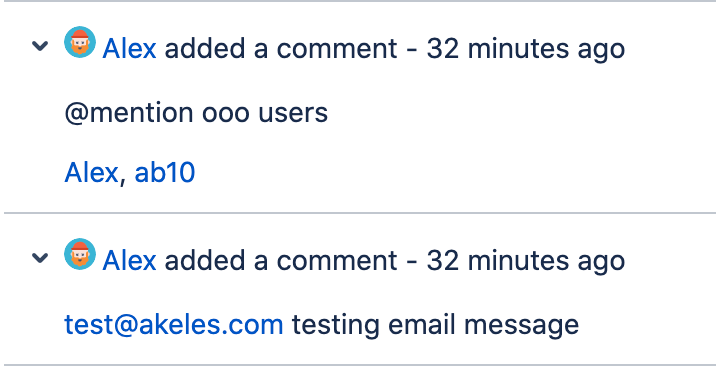This screenshot has height=366, width=716.
Task: Click blank space right of ab10 mention
Action: 452,173
